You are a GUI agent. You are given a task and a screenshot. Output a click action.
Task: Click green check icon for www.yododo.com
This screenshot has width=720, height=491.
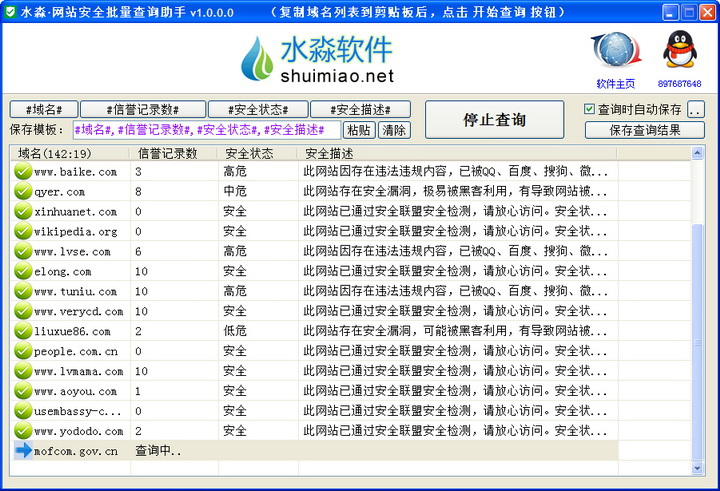coord(23,431)
